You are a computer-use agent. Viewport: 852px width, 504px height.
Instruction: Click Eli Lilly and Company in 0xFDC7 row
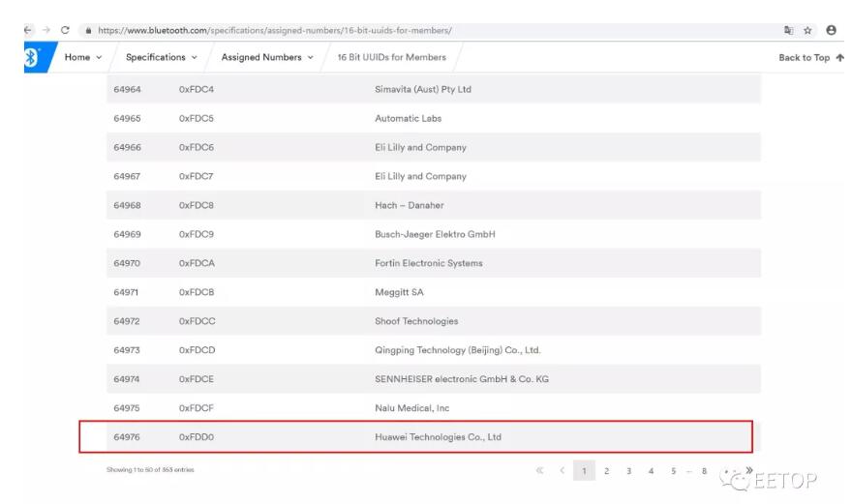(x=420, y=176)
